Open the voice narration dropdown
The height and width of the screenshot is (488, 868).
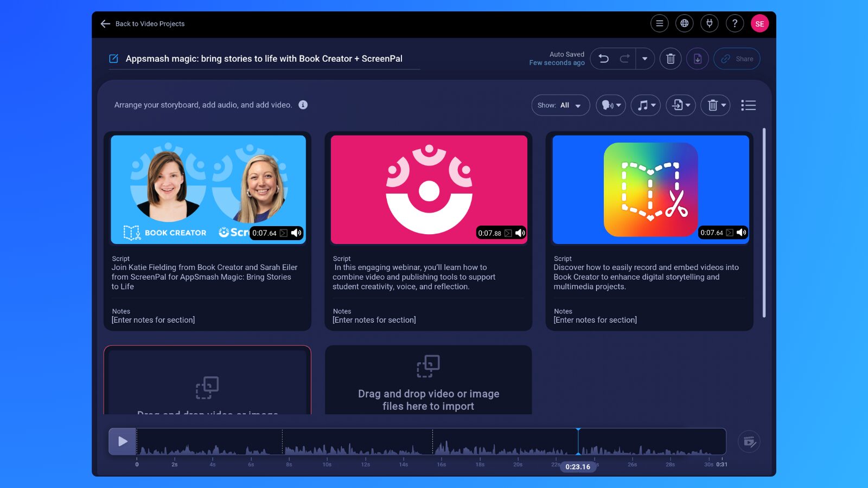pyautogui.click(x=611, y=105)
